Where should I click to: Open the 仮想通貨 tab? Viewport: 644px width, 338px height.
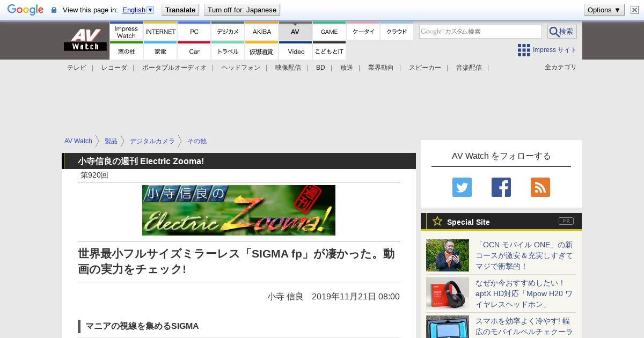(x=262, y=51)
